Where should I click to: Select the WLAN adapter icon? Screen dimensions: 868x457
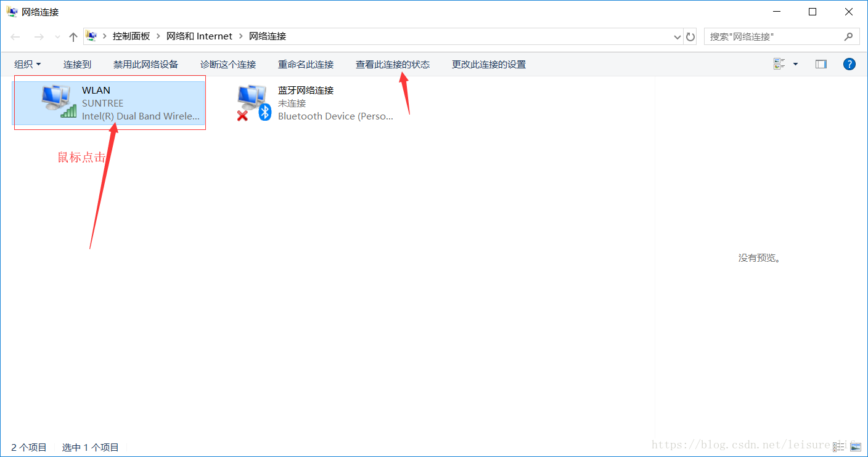(x=59, y=102)
